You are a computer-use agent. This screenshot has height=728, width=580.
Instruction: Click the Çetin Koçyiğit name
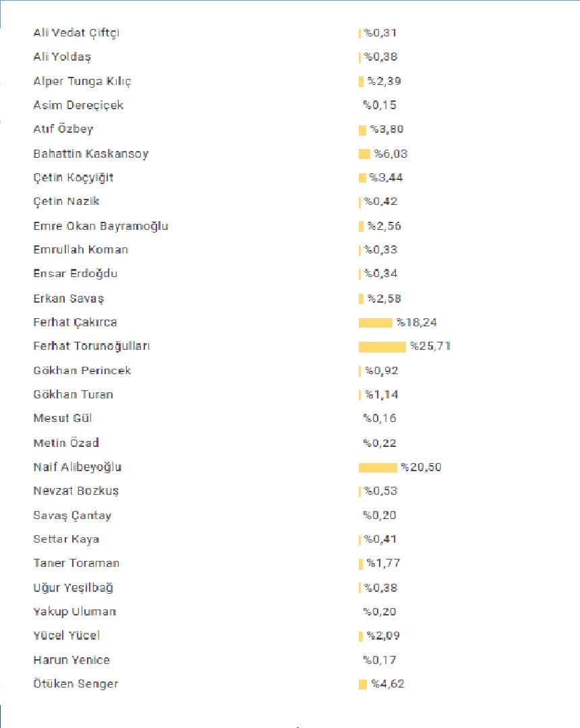74,178
